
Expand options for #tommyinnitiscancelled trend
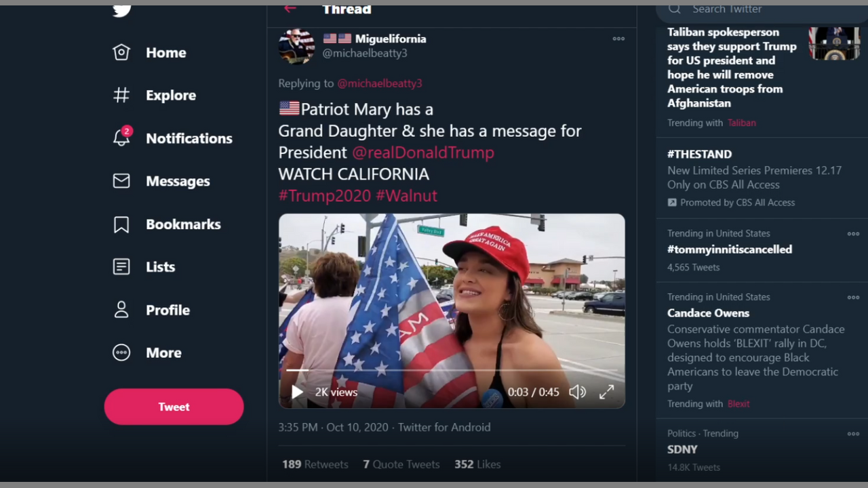pos(853,234)
